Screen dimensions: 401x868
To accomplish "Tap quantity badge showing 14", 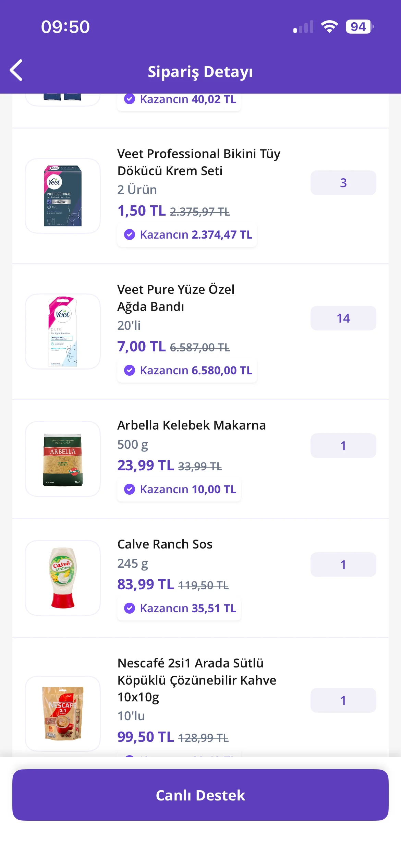I will click(343, 318).
